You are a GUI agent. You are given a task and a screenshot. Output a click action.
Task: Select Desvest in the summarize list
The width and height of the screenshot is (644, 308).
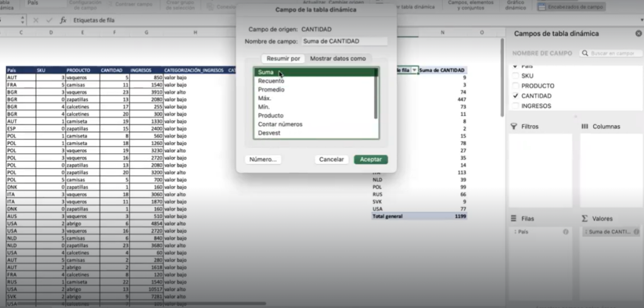point(314,133)
